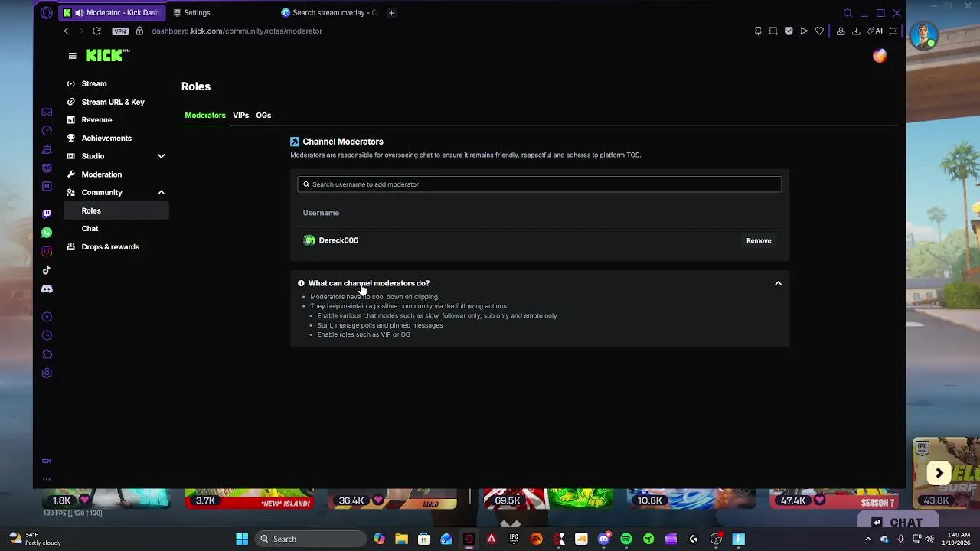This screenshot has height=551, width=980.
Task: Reload the page
Action: (96, 31)
